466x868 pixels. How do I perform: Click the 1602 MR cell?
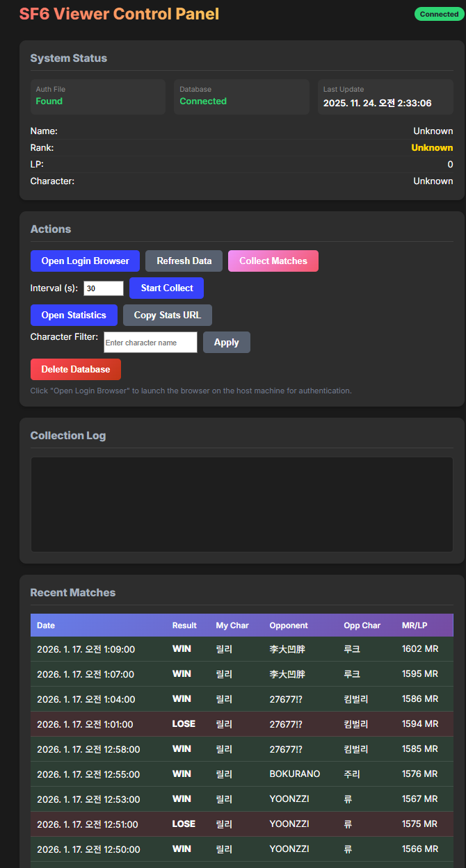[420, 649]
